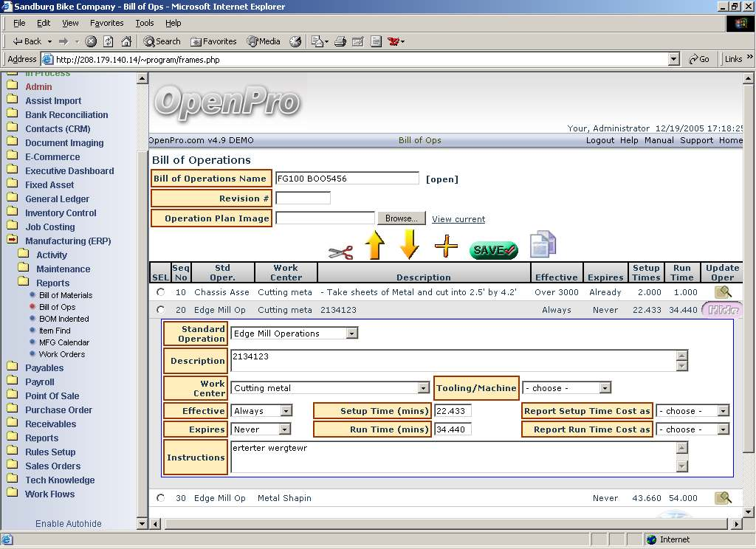
Task: Click the plus add operation icon
Action: (446, 246)
